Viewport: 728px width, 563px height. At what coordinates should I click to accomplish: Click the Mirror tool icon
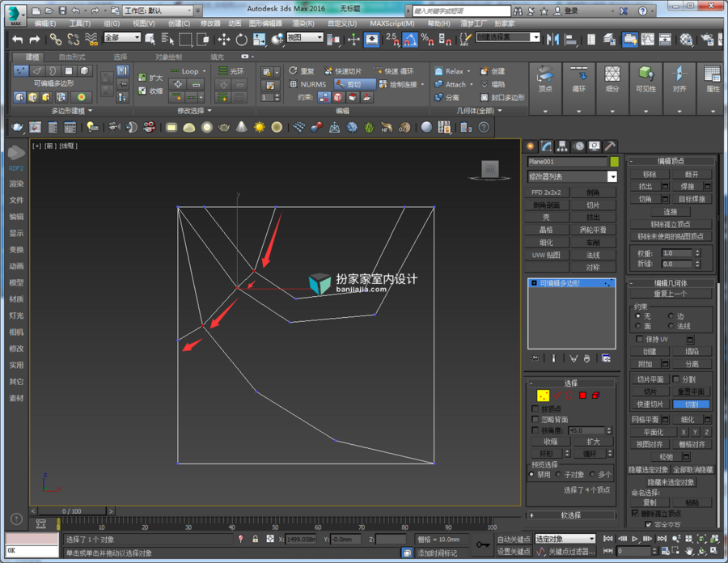tap(552, 40)
